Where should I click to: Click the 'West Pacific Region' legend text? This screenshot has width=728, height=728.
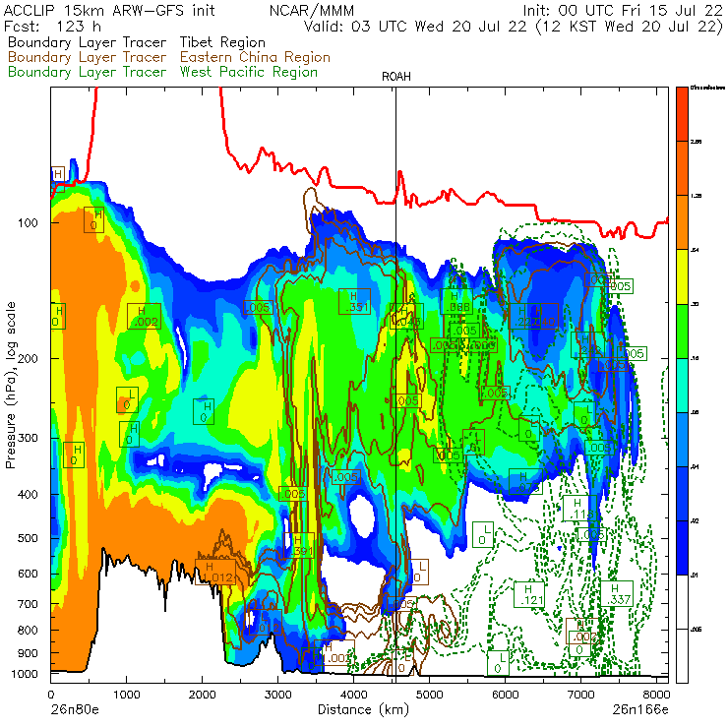pos(248,73)
